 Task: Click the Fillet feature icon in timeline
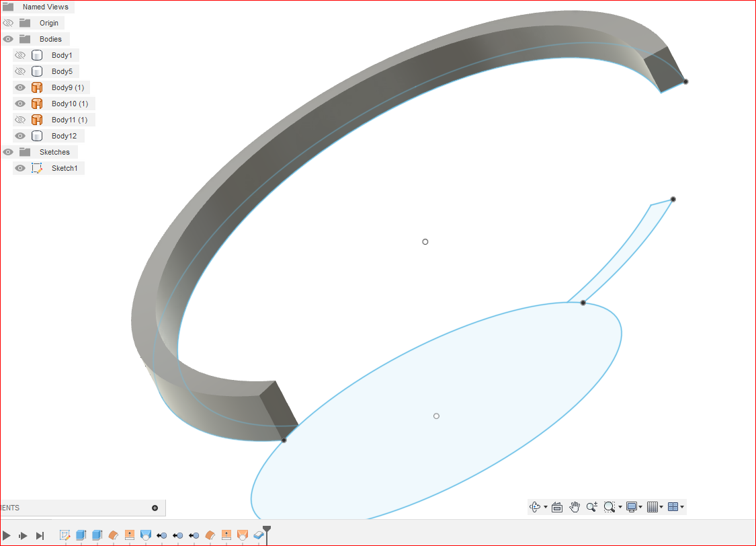[113, 535]
